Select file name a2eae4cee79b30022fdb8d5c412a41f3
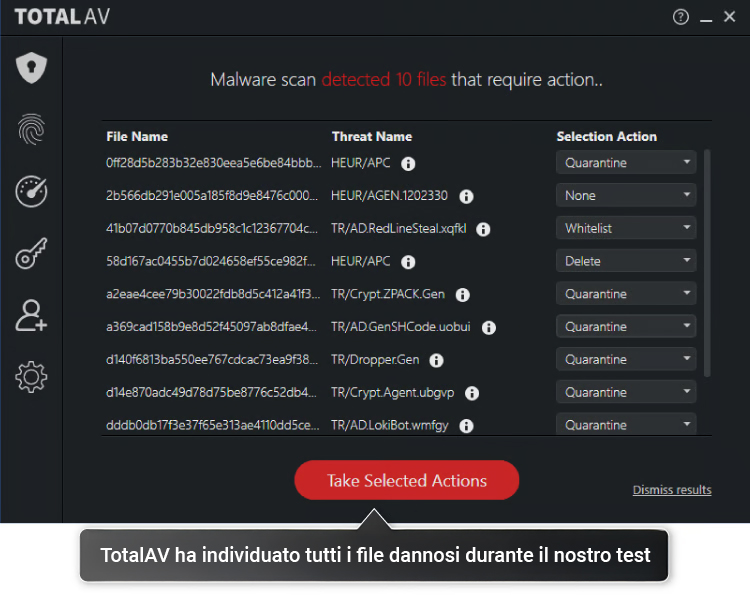750x595 pixels. tap(213, 294)
